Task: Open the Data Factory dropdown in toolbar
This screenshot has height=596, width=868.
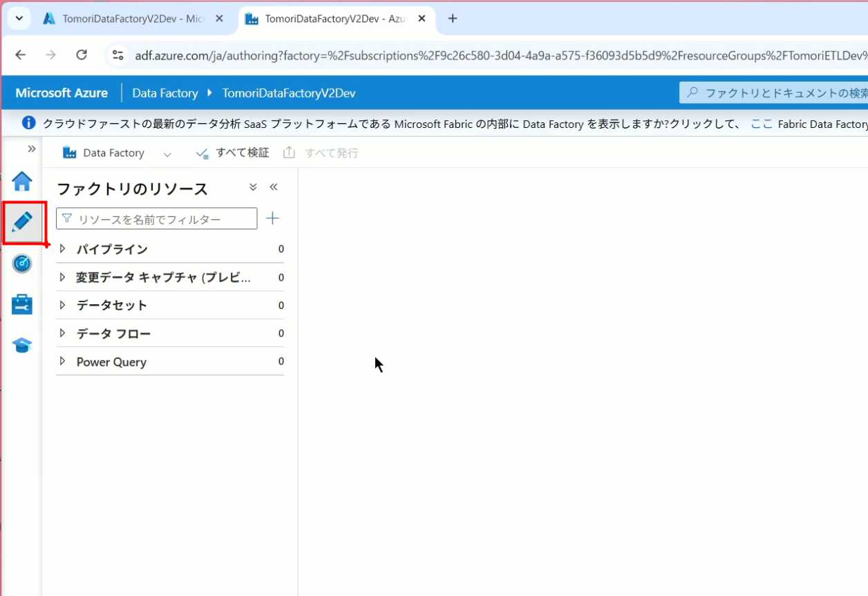Action: pos(167,153)
